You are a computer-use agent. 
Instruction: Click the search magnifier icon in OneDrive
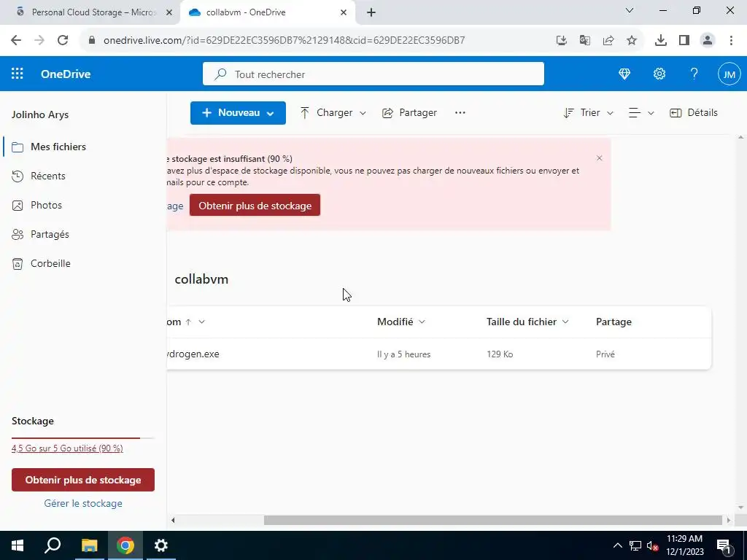pyautogui.click(x=220, y=74)
